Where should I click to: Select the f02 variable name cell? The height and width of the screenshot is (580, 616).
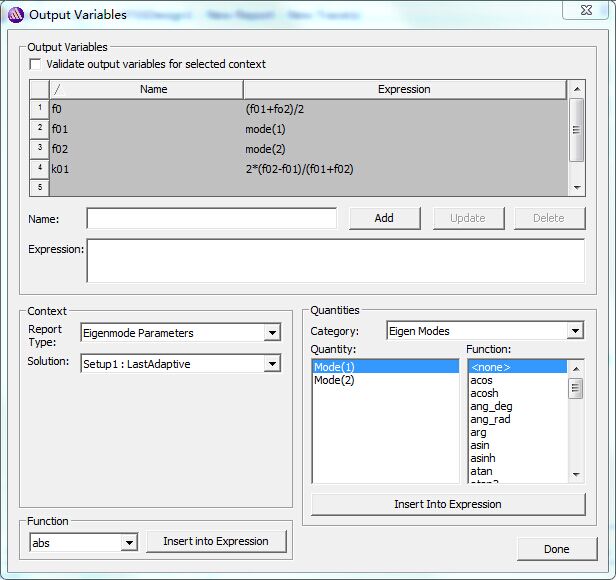point(146,149)
